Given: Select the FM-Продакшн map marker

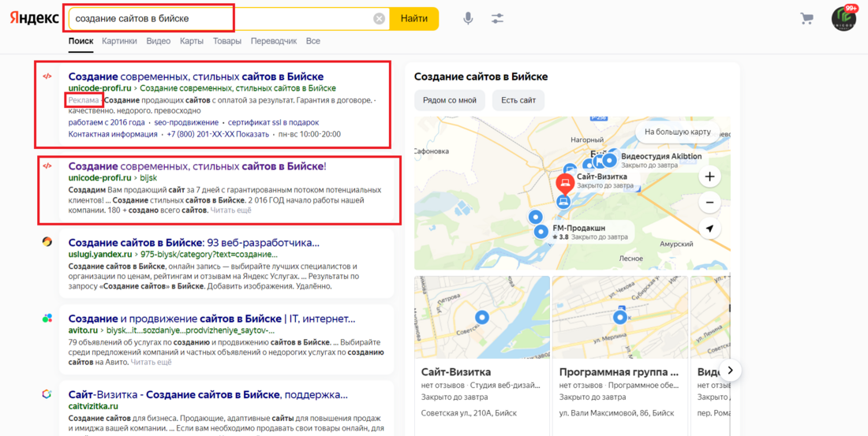Looking at the screenshot, I should 541,232.
